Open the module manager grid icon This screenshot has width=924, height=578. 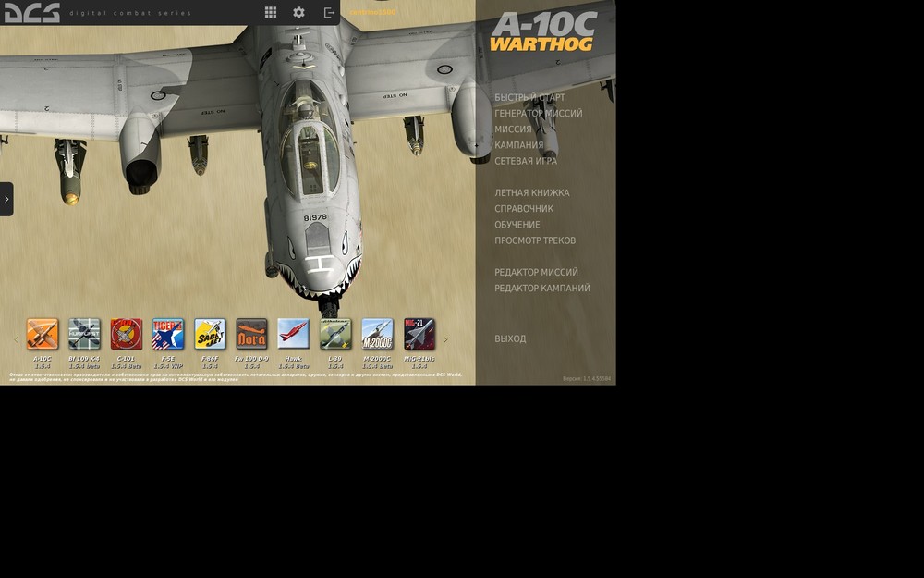pyautogui.click(x=271, y=12)
